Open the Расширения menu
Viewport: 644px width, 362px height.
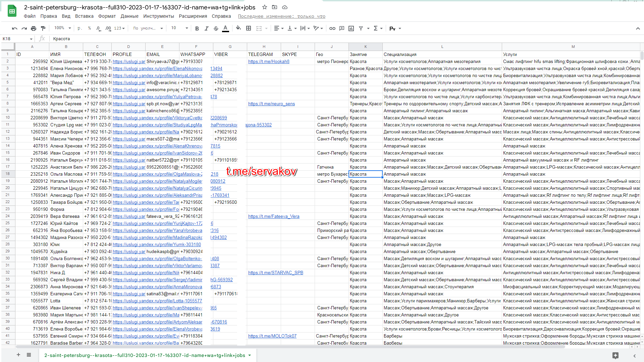(193, 16)
